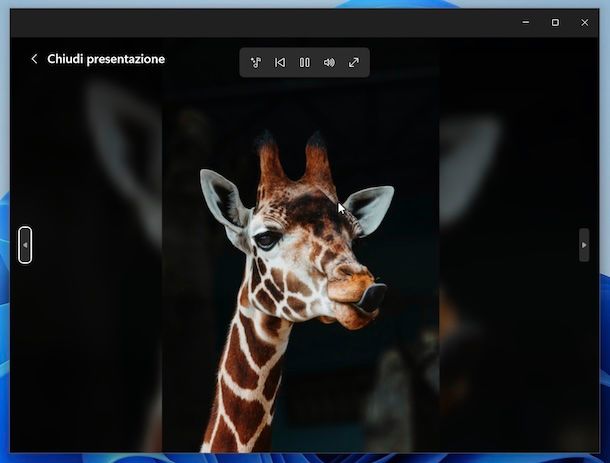Click the giraffe's eye in the photo
This screenshot has height=463, width=610.
point(265,240)
